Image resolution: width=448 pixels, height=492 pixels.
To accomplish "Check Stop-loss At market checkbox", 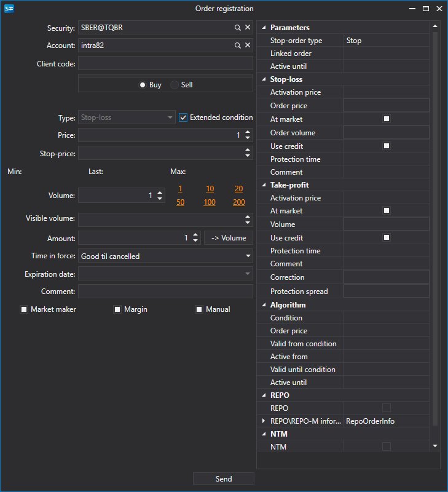I will point(387,119).
